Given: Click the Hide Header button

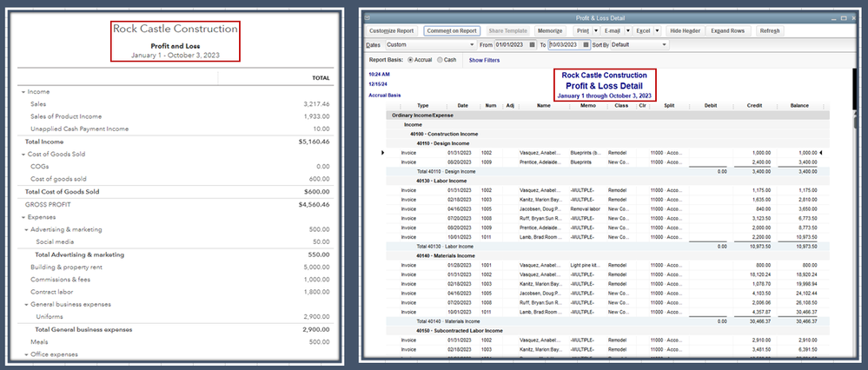Looking at the screenshot, I should 684,31.
